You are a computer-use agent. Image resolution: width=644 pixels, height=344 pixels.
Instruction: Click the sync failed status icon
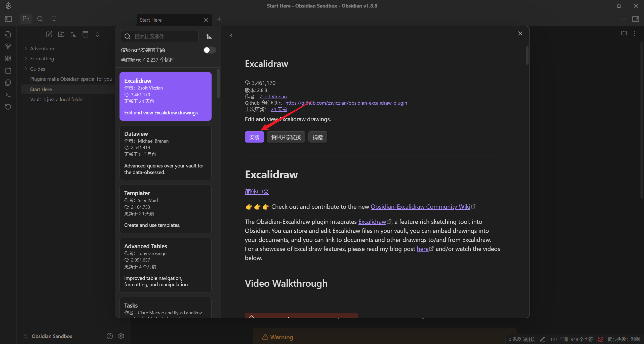(600, 339)
